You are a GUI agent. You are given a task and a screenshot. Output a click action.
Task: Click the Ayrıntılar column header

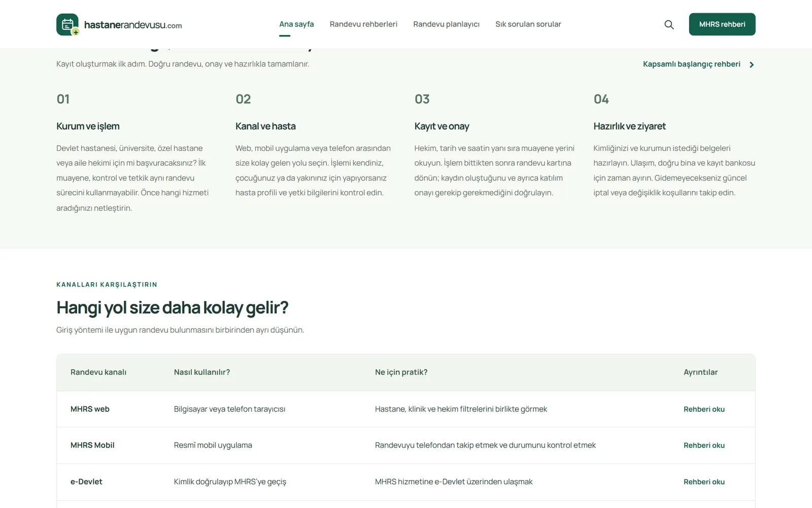click(x=700, y=372)
